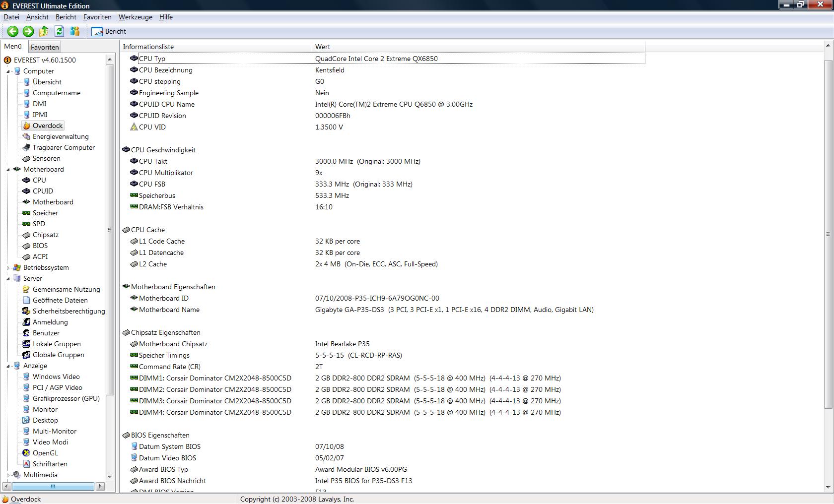
Task: Click the Up level toolbar icon
Action: click(x=44, y=31)
